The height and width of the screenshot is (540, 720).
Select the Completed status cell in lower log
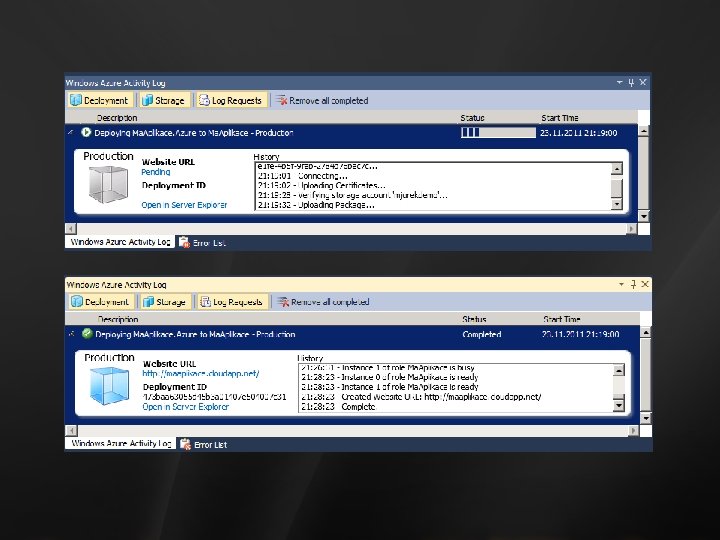tap(482, 334)
